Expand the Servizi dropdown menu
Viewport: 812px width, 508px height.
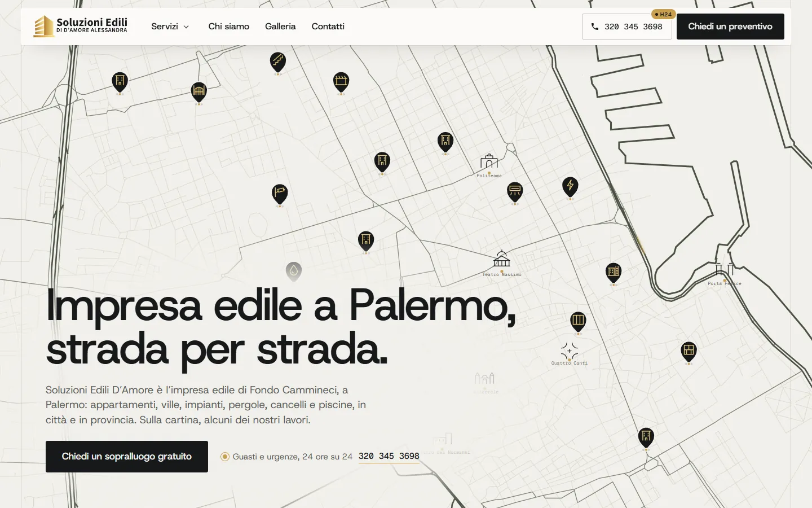click(x=170, y=27)
